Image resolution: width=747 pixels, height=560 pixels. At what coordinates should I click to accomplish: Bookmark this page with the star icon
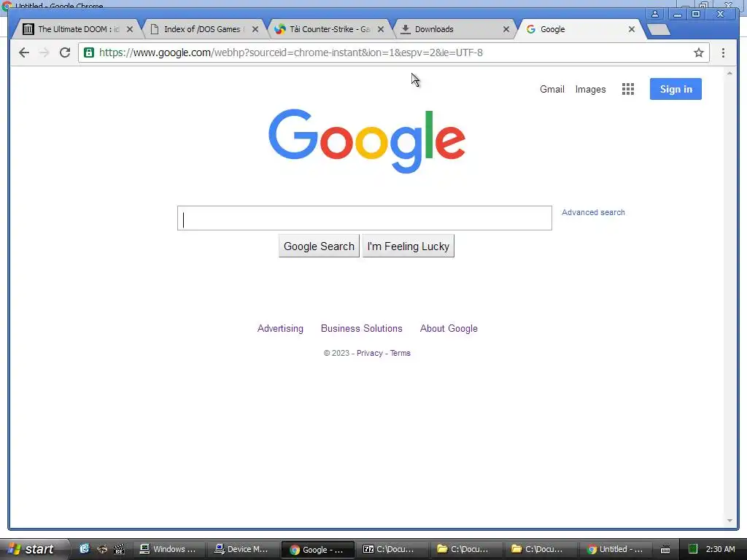[x=698, y=52]
